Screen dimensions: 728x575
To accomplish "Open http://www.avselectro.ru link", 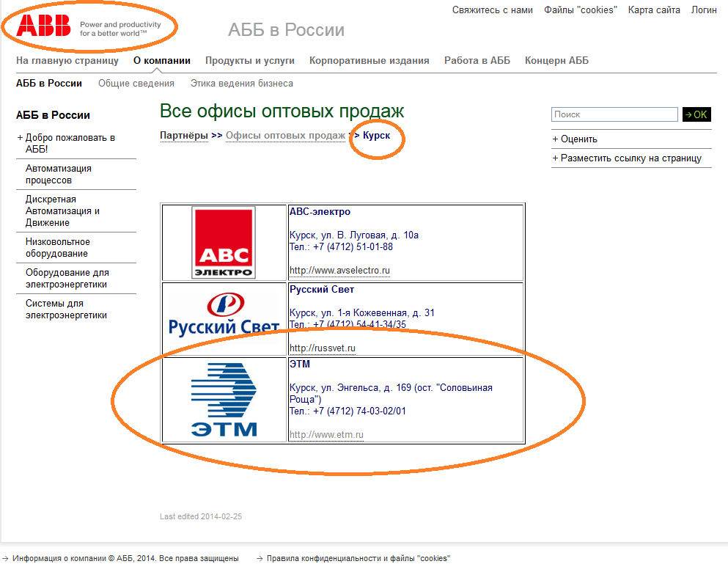I will point(339,271).
